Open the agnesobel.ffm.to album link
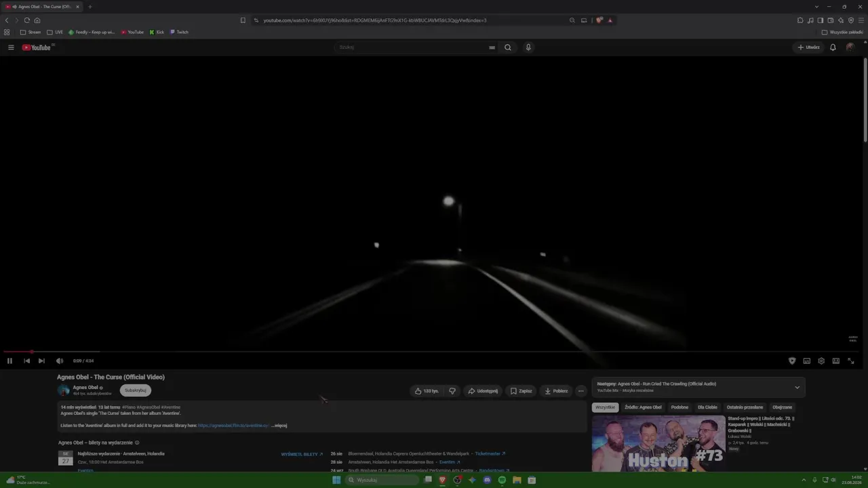Viewport: 868px width, 488px height. (233, 426)
